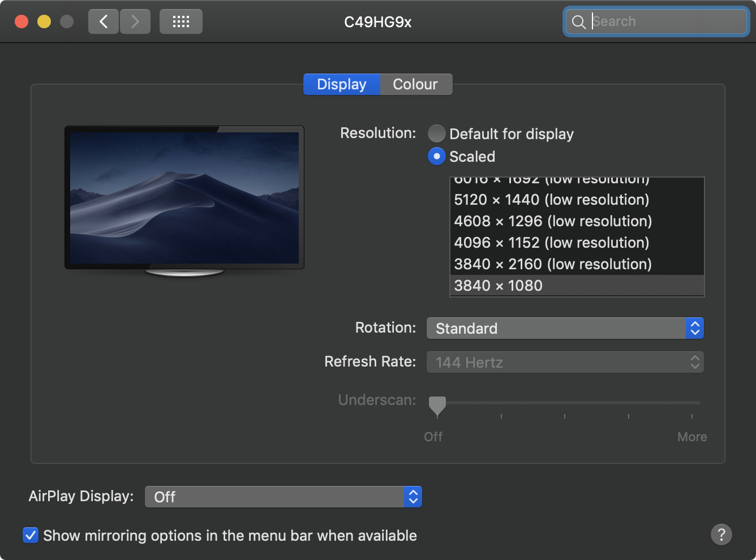Screen dimensions: 756x560
Task: Open the Rotation dropdown
Action: tap(564, 328)
